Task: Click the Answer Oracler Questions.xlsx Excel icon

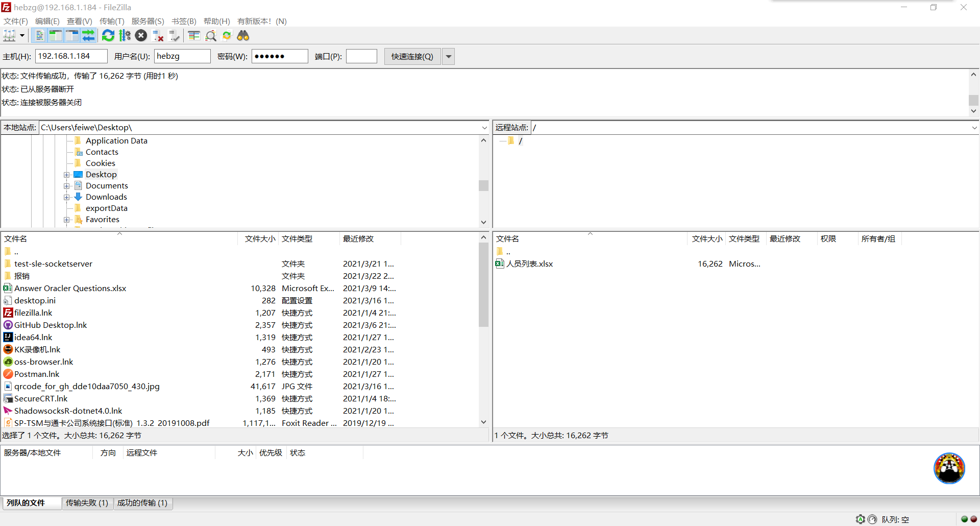Action: 8,288
